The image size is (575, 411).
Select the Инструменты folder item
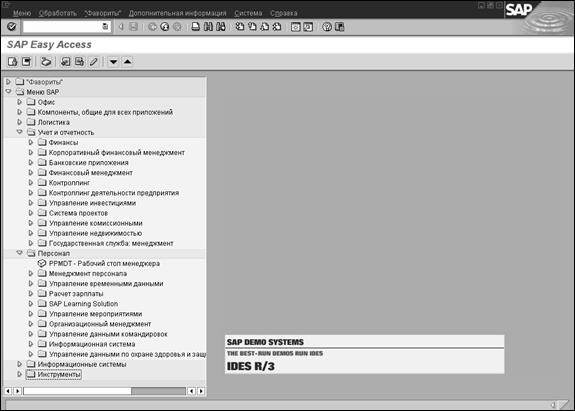point(59,374)
